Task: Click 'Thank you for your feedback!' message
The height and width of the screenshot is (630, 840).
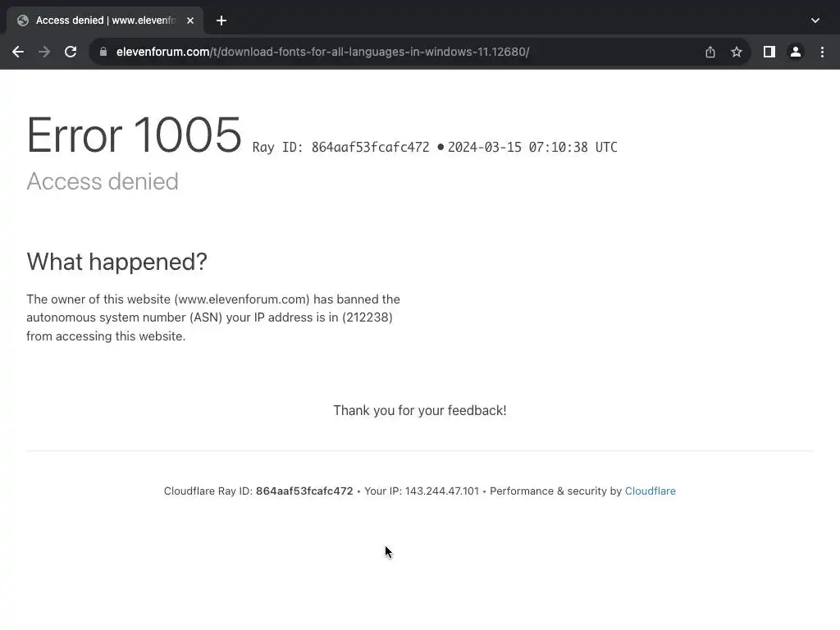Action: pos(419,410)
